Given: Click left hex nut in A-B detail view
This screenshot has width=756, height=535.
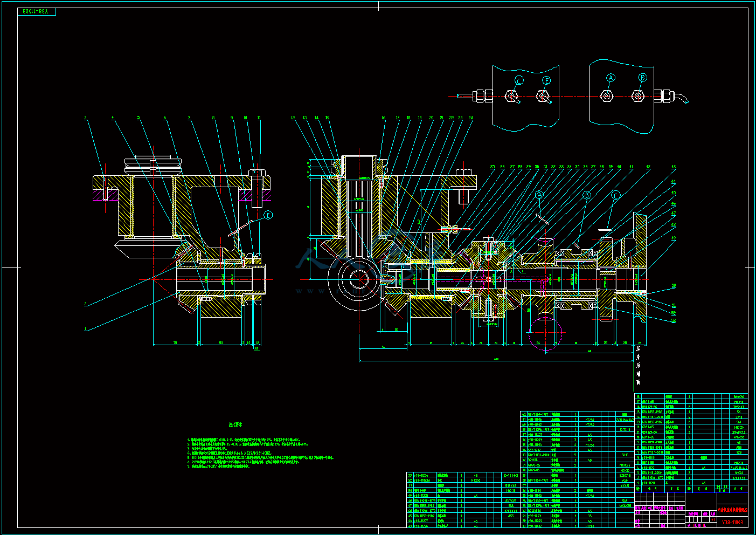Looking at the screenshot, I should [607, 97].
